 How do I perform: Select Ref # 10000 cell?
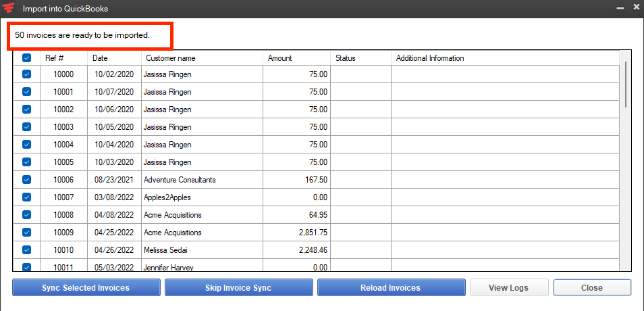pyautogui.click(x=63, y=74)
